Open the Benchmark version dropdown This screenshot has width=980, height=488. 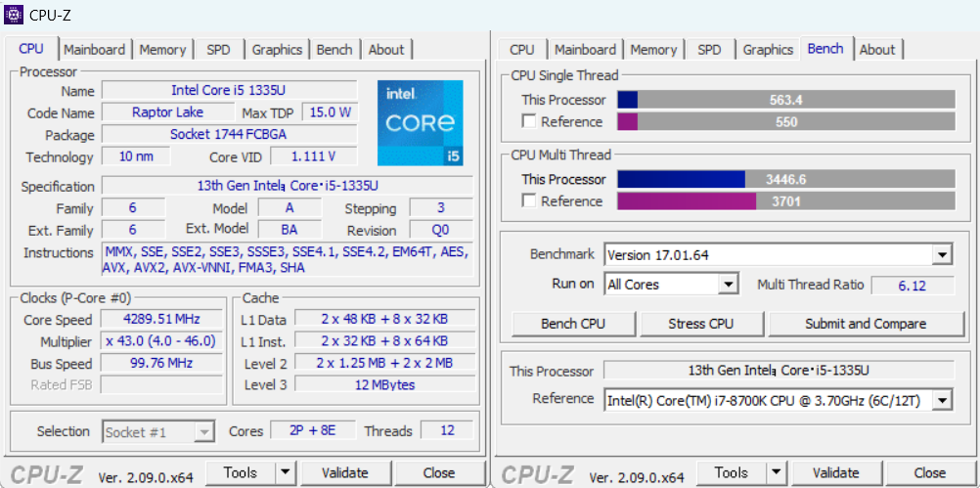[941, 255]
